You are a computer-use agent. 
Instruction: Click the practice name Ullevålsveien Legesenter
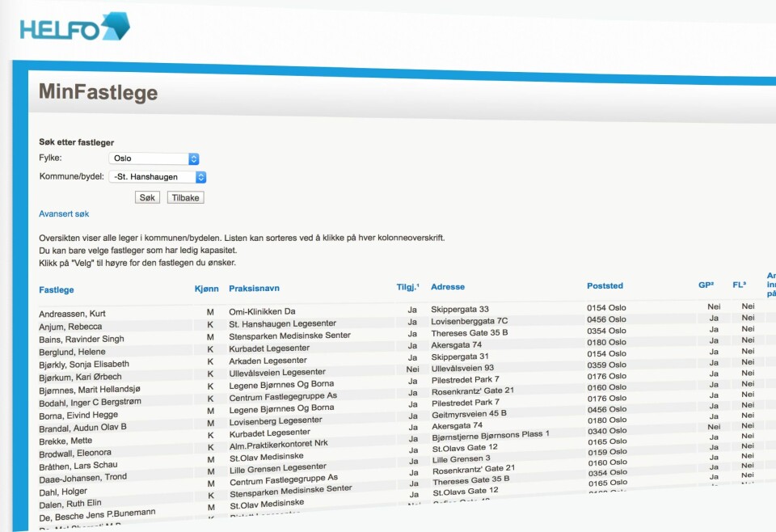[x=277, y=373]
